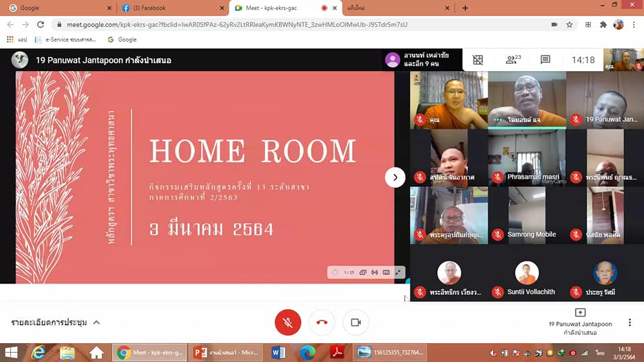Open the Chrome profile avatar

click(x=618, y=25)
